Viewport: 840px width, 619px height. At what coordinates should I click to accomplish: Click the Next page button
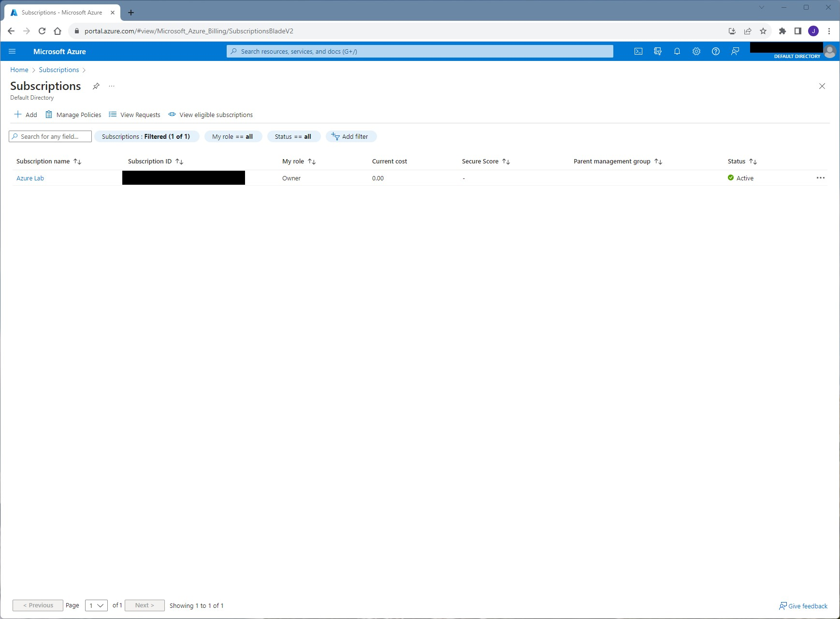pyautogui.click(x=145, y=605)
